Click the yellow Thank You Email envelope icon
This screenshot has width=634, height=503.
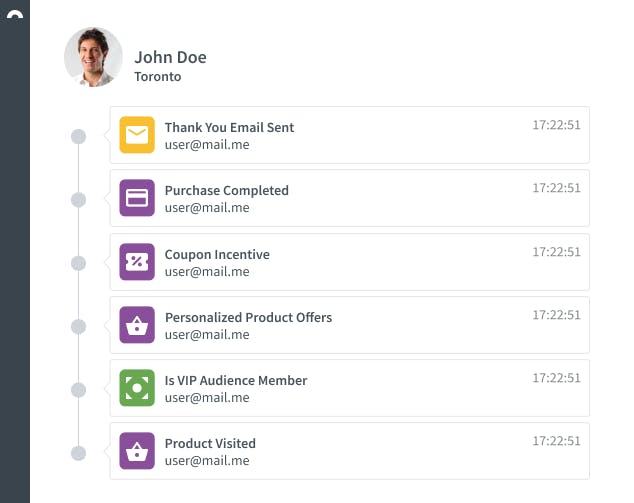137,135
